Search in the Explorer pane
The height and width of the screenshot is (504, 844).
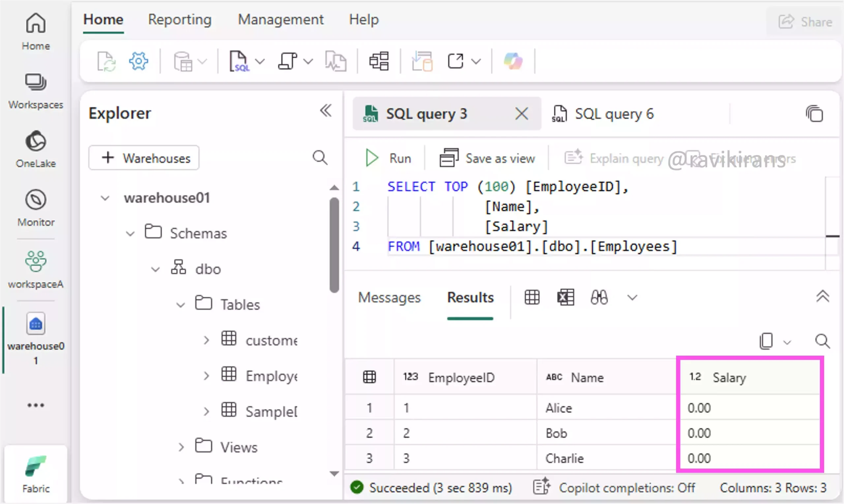320,158
